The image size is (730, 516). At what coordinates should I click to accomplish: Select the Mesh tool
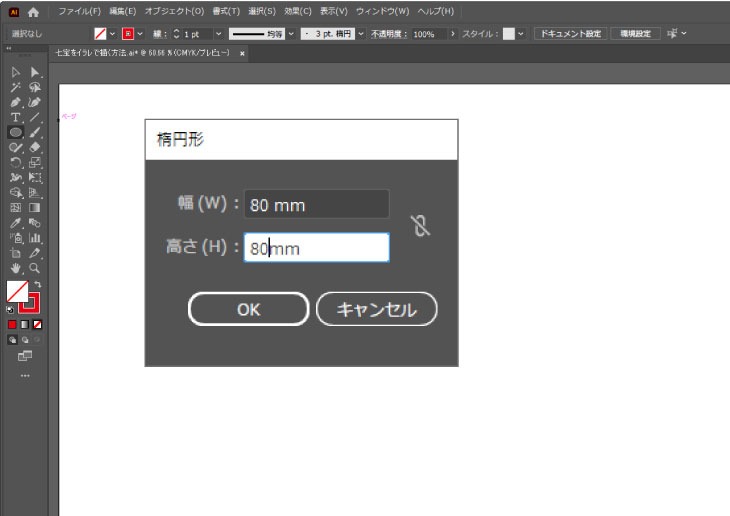point(15,208)
